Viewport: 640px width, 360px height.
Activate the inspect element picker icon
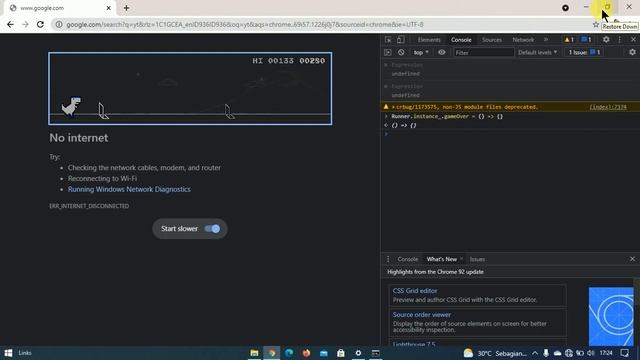pyautogui.click(x=388, y=40)
